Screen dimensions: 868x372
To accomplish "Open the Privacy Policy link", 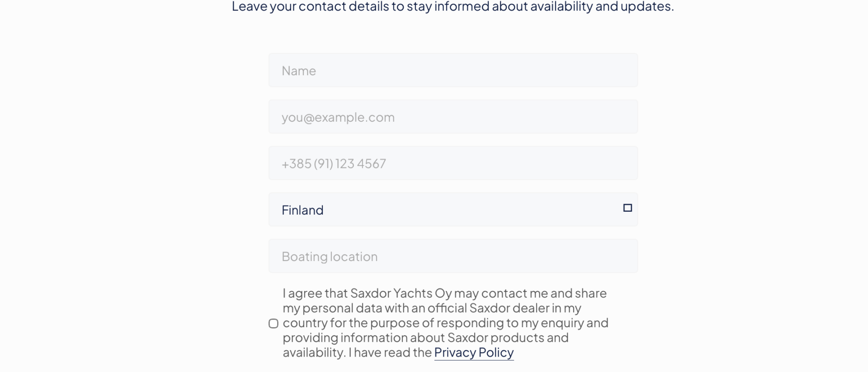I will tap(474, 353).
